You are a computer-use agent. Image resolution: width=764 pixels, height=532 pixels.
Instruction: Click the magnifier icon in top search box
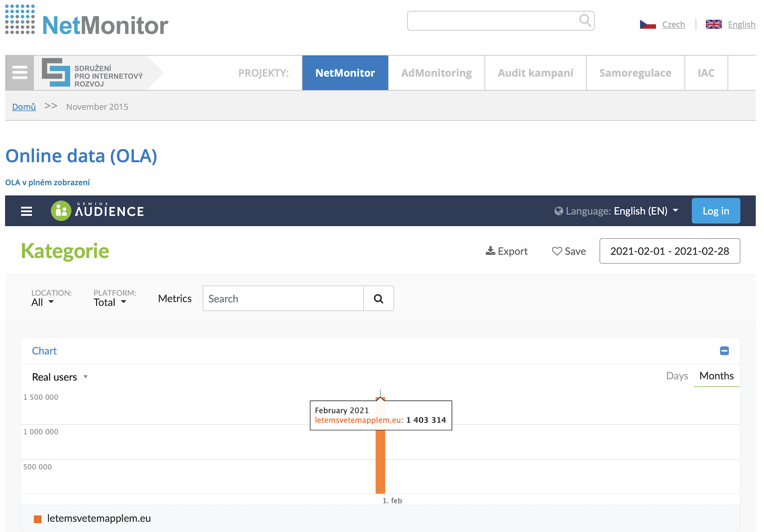tap(585, 20)
